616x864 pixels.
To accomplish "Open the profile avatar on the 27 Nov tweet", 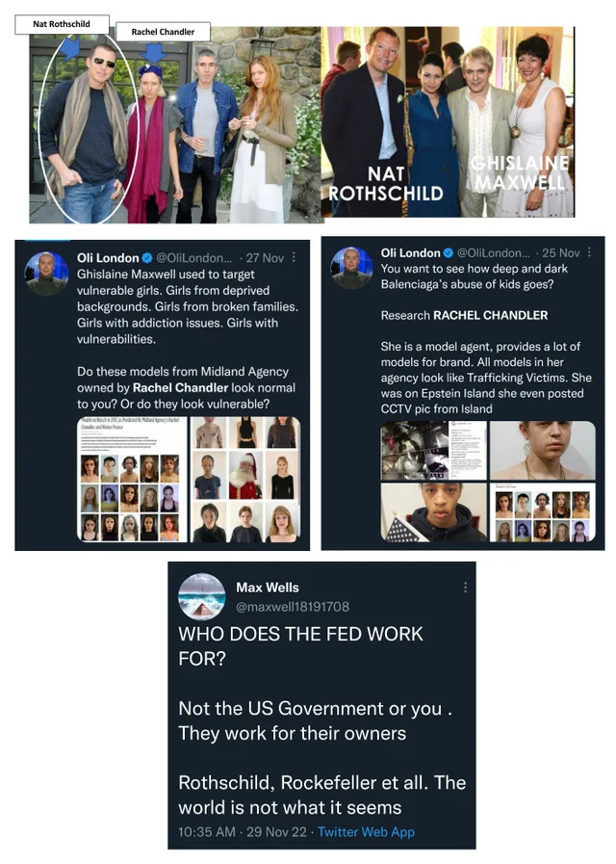I will [47, 274].
